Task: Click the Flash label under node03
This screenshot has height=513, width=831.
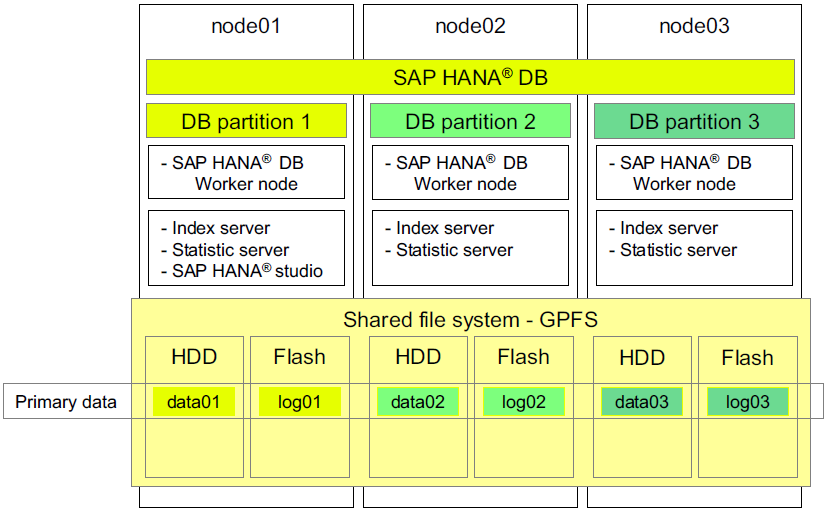Action: tap(747, 357)
